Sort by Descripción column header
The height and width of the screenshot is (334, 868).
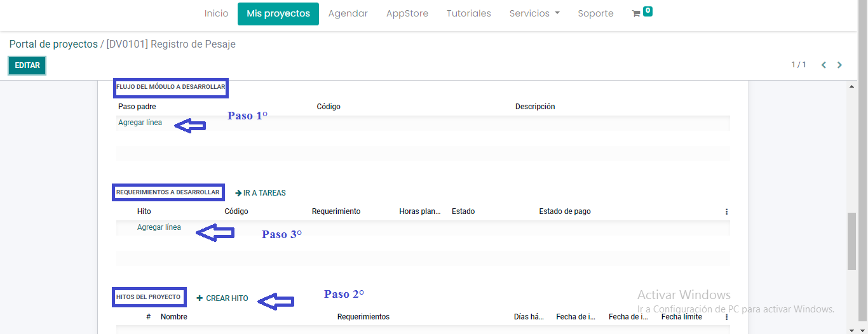[535, 107]
